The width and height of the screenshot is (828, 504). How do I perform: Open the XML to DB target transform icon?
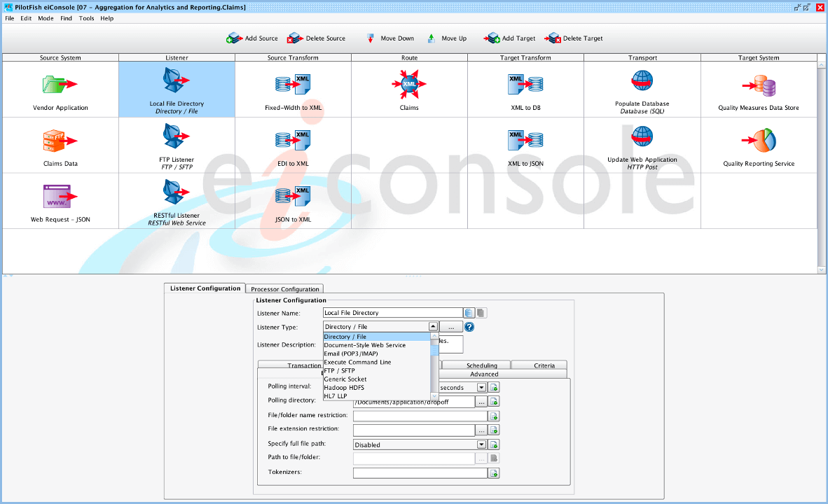[525, 85]
